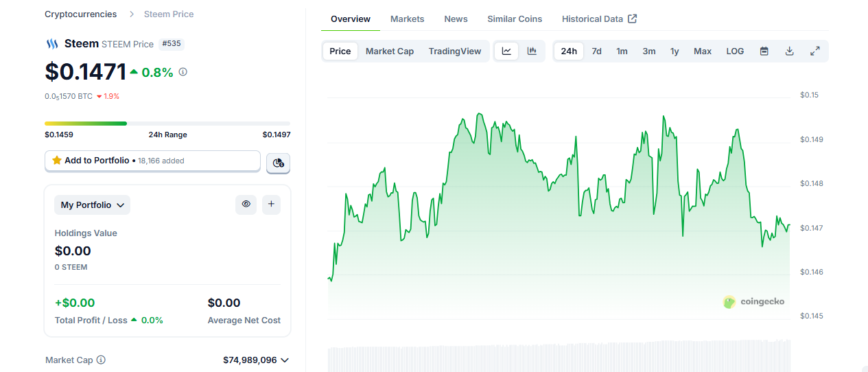The image size is (868, 372).
Task: Download chart data icon
Action: point(790,51)
